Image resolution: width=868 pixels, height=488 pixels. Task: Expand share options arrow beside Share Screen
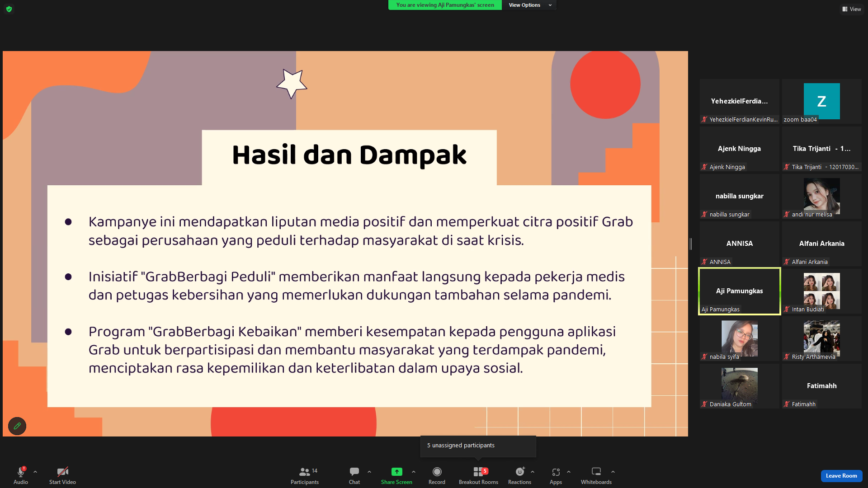pos(414,472)
